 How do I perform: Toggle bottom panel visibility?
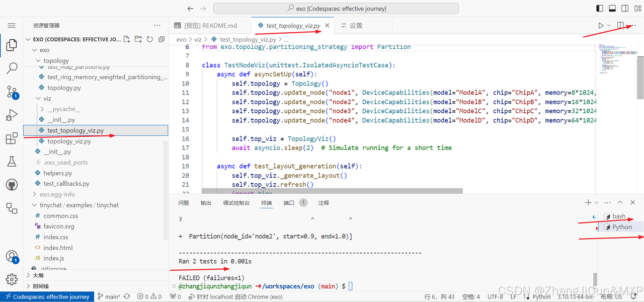coord(612,9)
